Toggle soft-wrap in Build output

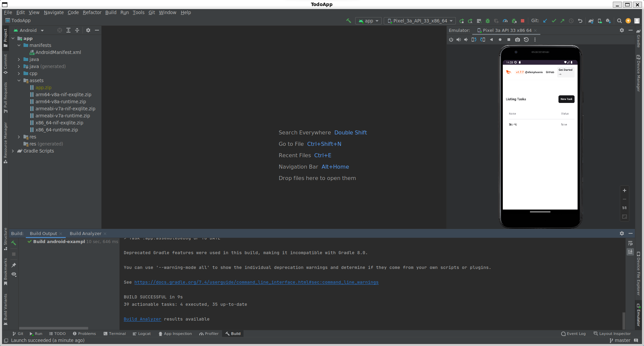[630, 243]
